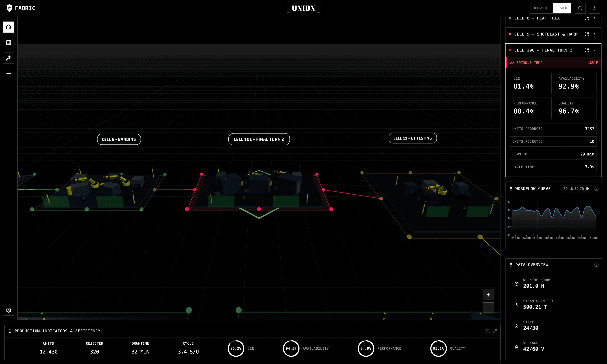Select the Home icon in the sidebar

pos(8,27)
